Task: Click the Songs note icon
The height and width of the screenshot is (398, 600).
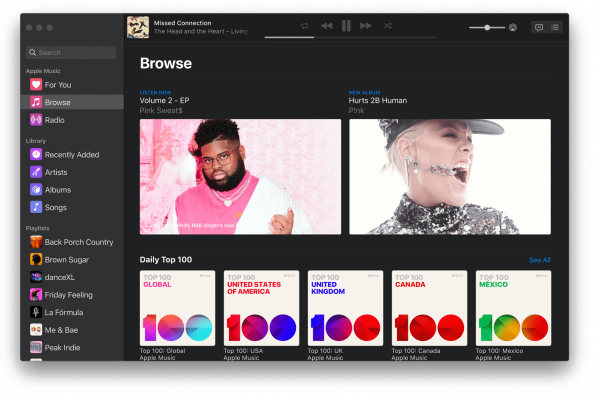Action: click(36, 207)
